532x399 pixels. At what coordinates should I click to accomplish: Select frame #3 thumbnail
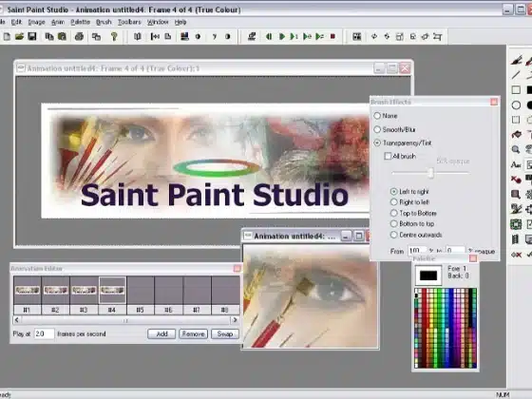click(x=84, y=290)
